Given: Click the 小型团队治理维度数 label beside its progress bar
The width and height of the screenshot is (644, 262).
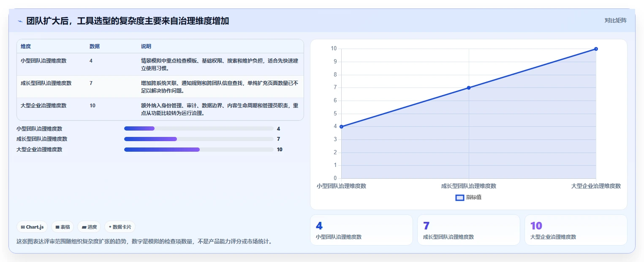Looking at the screenshot, I should tap(39, 128).
